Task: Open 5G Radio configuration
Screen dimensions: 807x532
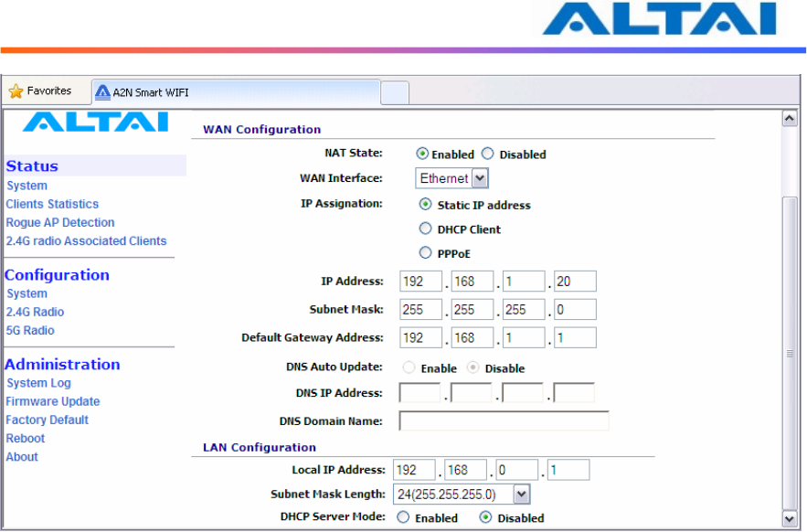Action: coord(30,331)
